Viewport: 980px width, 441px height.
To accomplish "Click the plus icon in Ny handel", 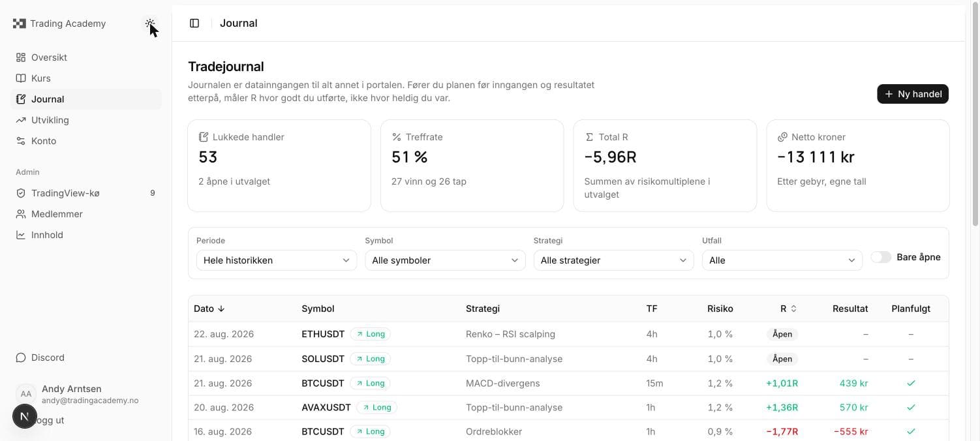I will pyautogui.click(x=889, y=94).
